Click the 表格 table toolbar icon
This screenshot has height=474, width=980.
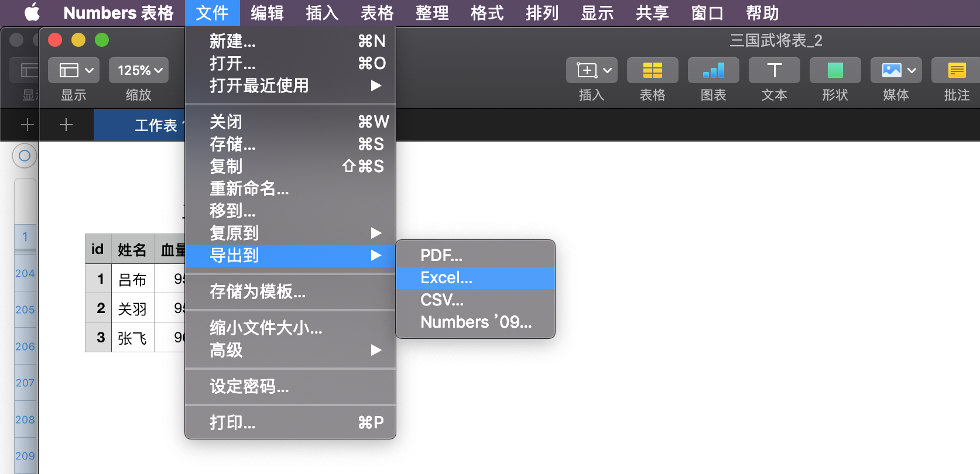click(x=653, y=70)
